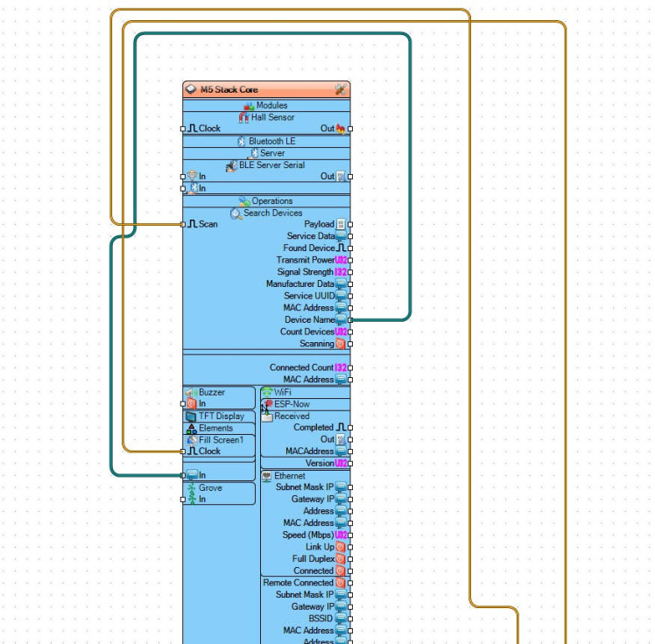The height and width of the screenshot is (644, 655).
Task: Click the Bluetooth LE icon
Action: [242, 142]
